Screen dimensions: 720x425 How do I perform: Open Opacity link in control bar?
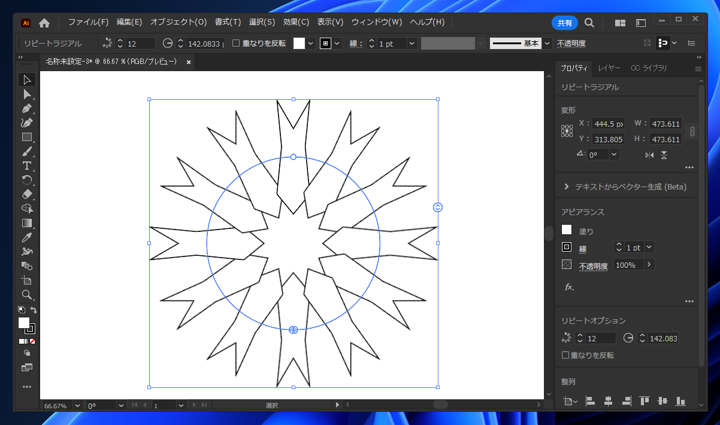(x=571, y=44)
